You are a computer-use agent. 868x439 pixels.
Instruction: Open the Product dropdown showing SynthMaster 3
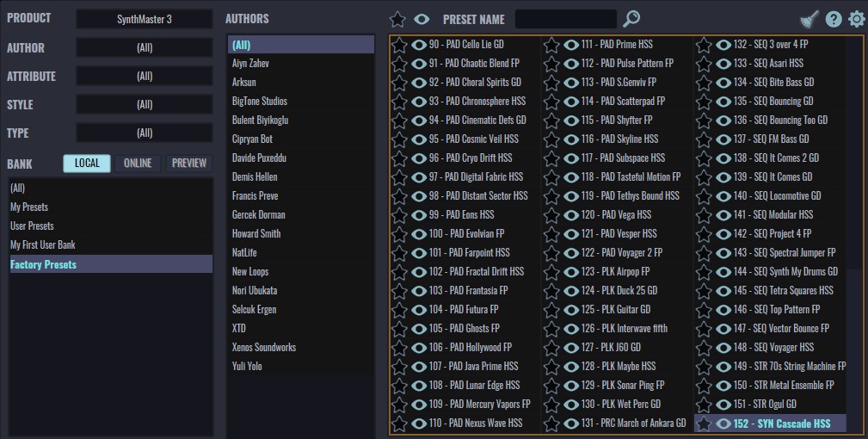[x=144, y=19]
